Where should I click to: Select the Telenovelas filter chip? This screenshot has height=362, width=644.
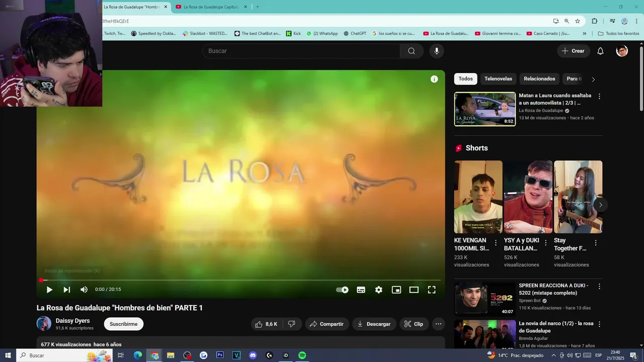pyautogui.click(x=498, y=79)
